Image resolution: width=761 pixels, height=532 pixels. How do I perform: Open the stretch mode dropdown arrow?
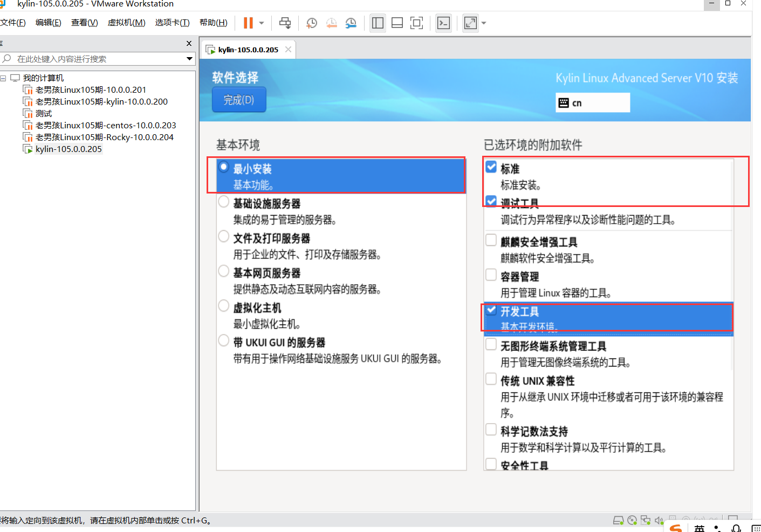(x=484, y=23)
